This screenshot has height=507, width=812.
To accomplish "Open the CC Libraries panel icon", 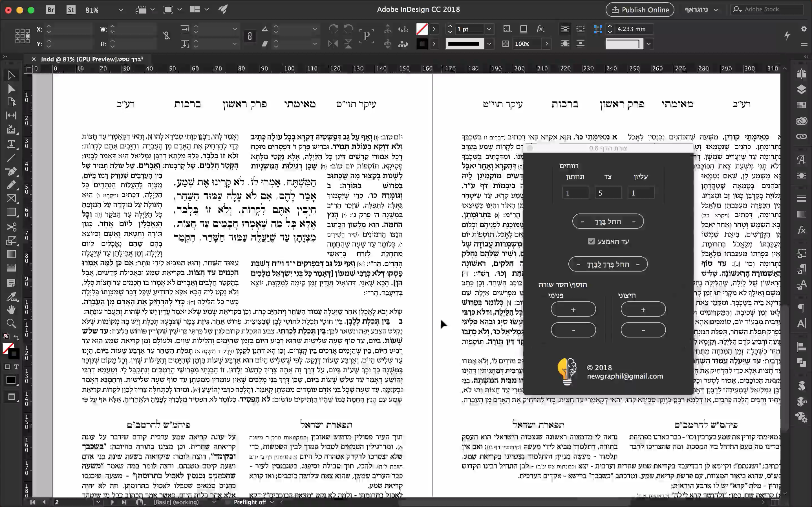I will (x=802, y=121).
